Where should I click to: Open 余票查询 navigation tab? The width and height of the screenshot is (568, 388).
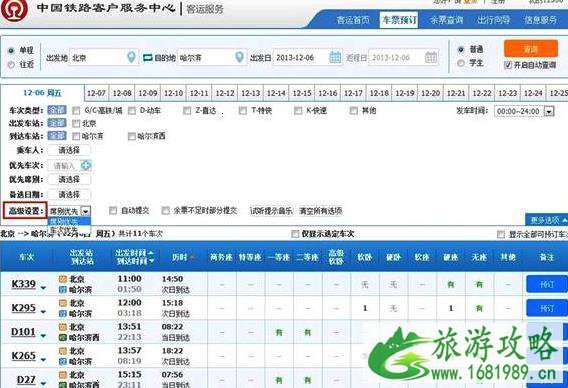tap(446, 20)
